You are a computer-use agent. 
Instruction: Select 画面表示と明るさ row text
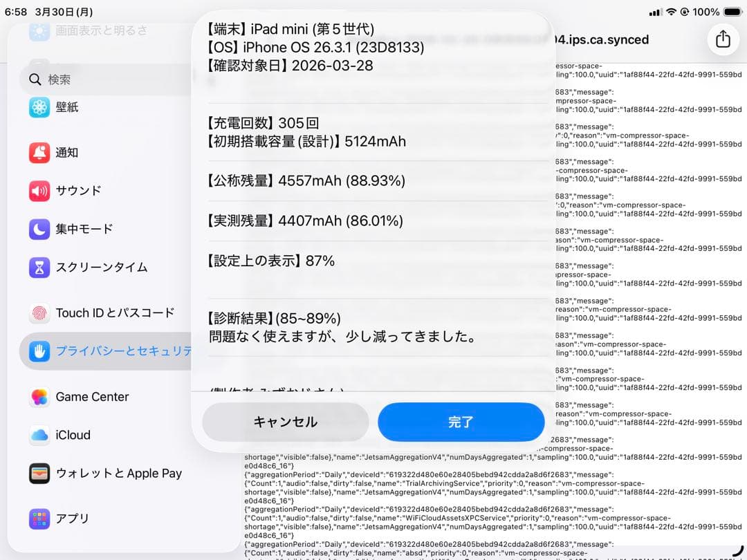click(102, 30)
